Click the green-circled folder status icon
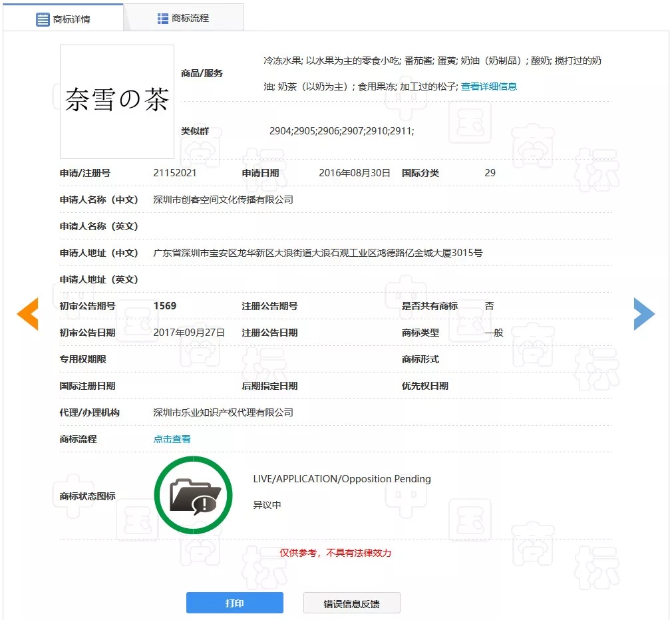The image size is (672, 620). pyautogui.click(x=194, y=495)
